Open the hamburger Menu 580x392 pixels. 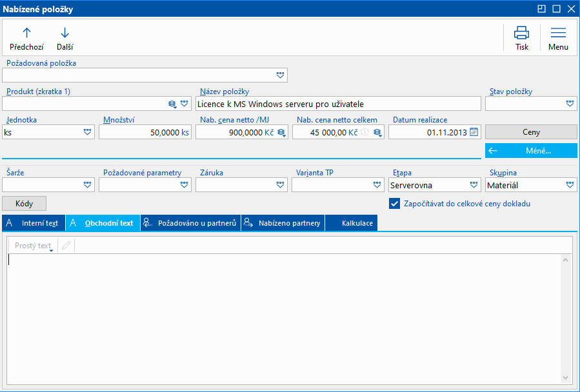[558, 39]
